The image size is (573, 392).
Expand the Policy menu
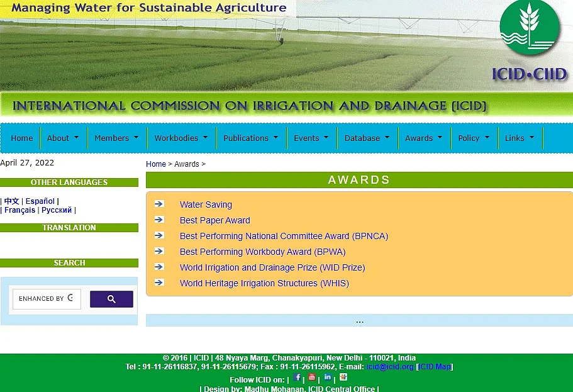coord(474,138)
